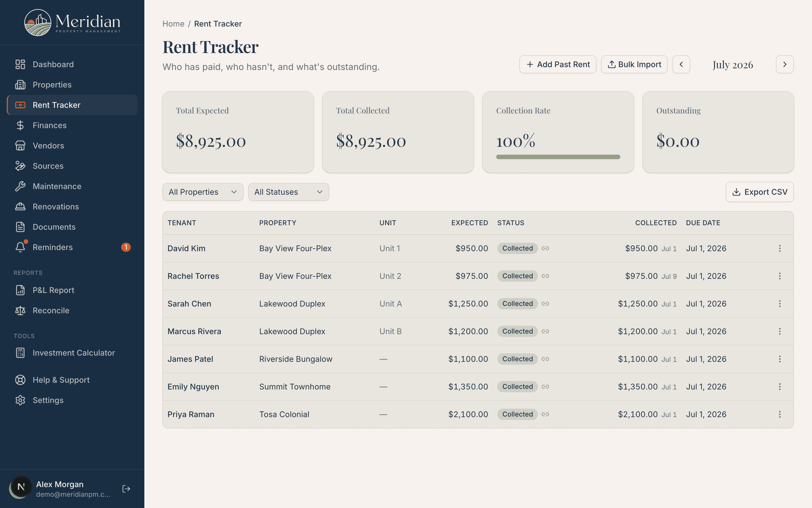Click Export CSV button
The image size is (812, 508).
pos(760,192)
